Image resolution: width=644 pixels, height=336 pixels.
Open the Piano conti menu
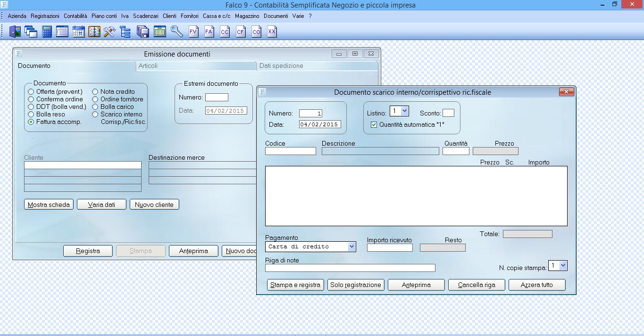click(x=104, y=16)
